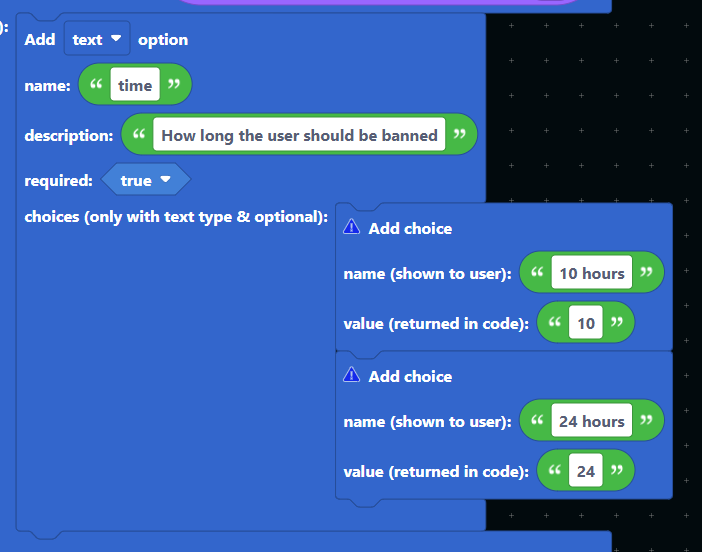702x552 pixels.
Task: Select the 'choices (only with text type & optional):' label
Action: tap(176, 217)
